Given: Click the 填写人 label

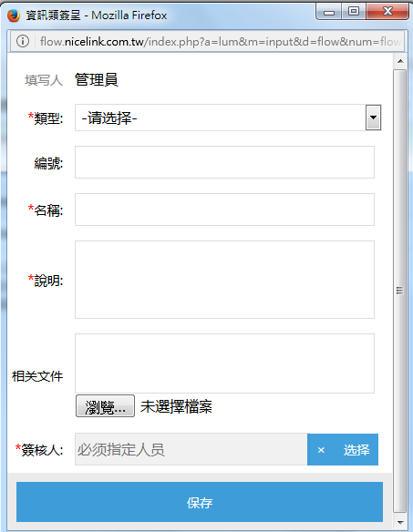Looking at the screenshot, I should click(44, 81).
